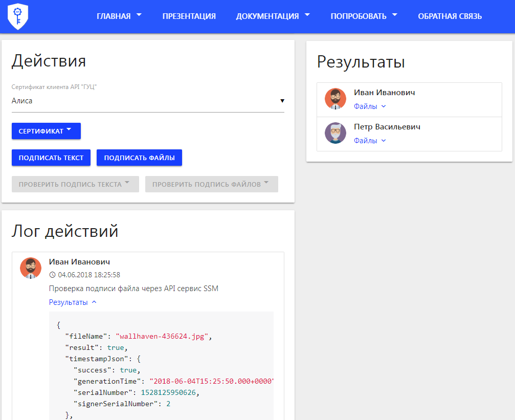Open the СЕРТИФИКАТ dropdown button
The width and height of the screenshot is (515, 420).
(x=46, y=131)
